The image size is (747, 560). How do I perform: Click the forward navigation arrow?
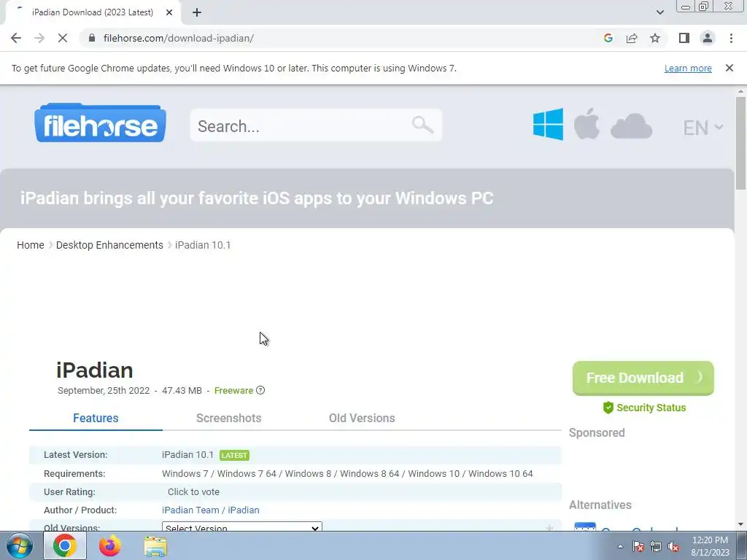39,38
